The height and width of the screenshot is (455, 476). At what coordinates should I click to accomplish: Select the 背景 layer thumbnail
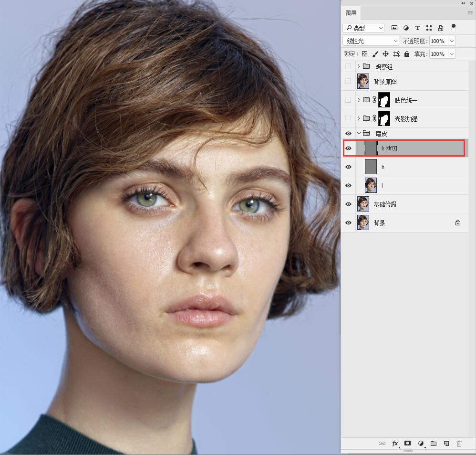pyautogui.click(x=363, y=223)
